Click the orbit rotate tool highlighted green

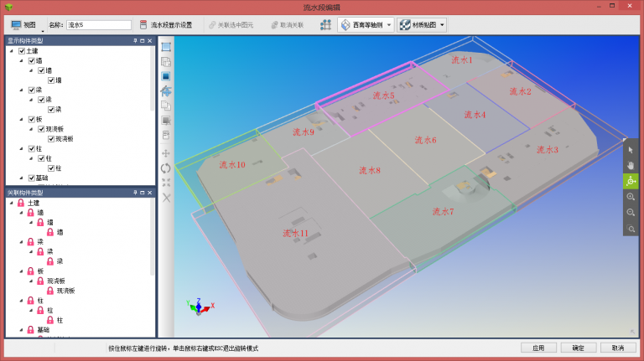coord(631,181)
